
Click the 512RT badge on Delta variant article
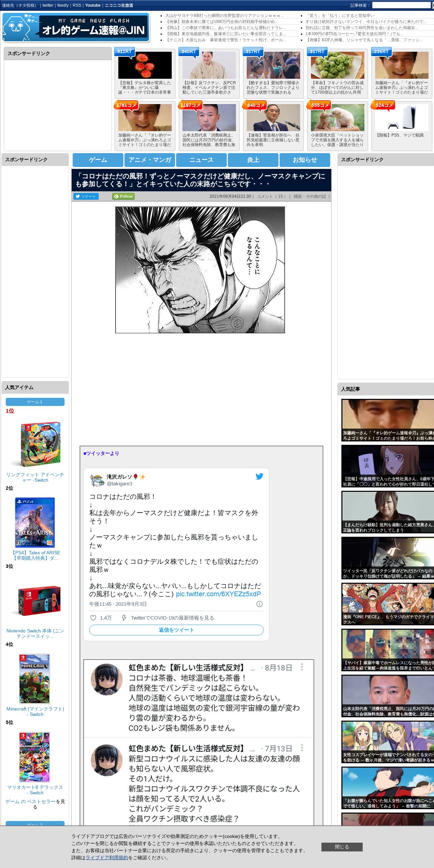(124, 52)
